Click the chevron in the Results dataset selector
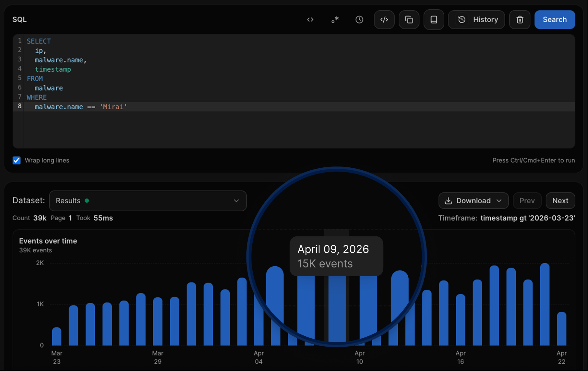This screenshot has height=371, width=588. tap(236, 201)
